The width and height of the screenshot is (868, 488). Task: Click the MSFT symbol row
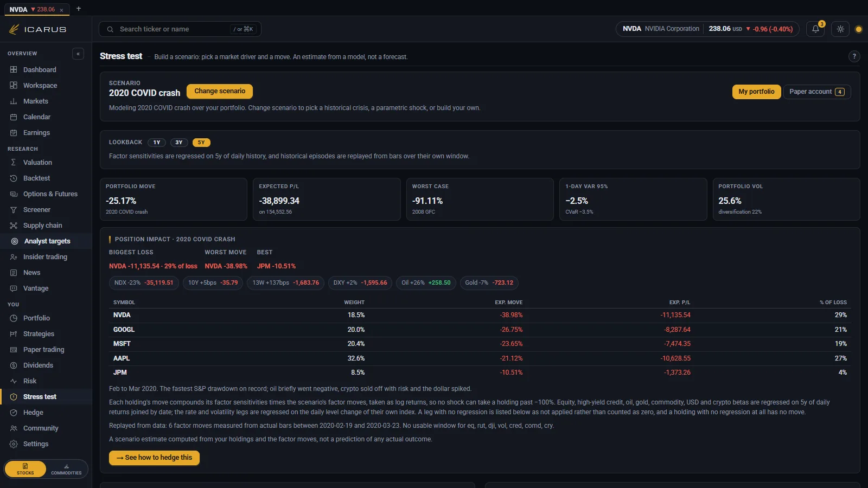pyautogui.click(x=480, y=344)
